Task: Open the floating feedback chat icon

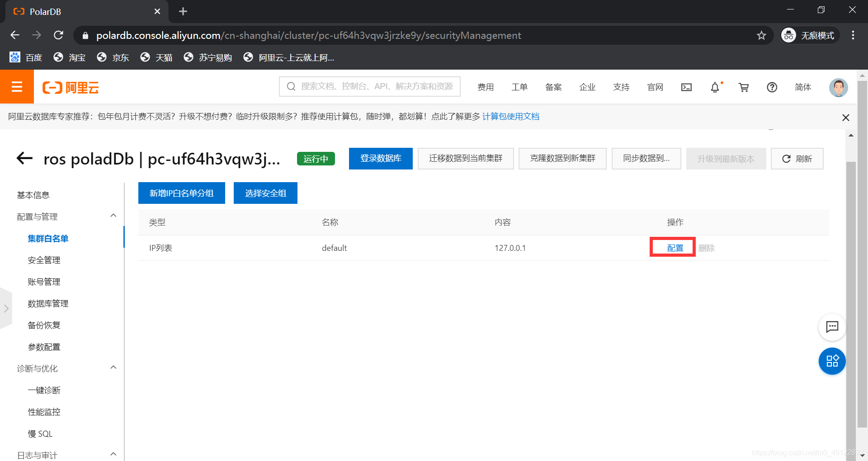Action: point(832,327)
